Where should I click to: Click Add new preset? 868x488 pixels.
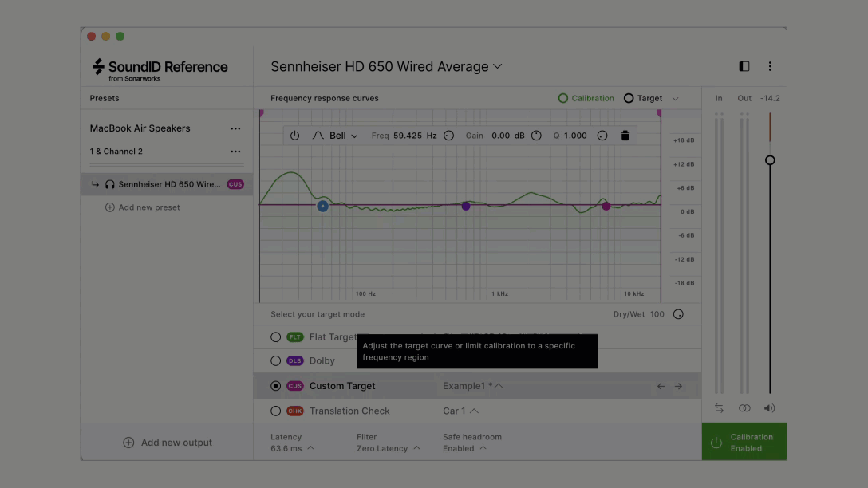click(142, 207)
